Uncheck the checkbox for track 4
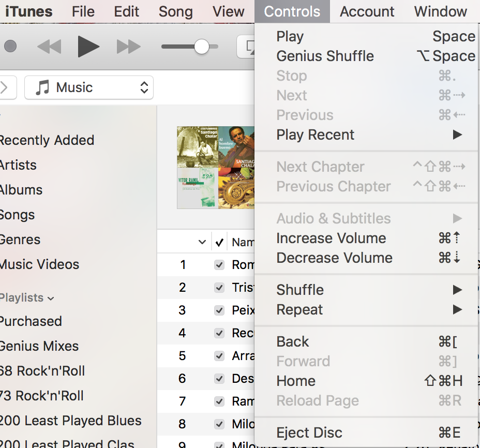 tap(219, 333)
